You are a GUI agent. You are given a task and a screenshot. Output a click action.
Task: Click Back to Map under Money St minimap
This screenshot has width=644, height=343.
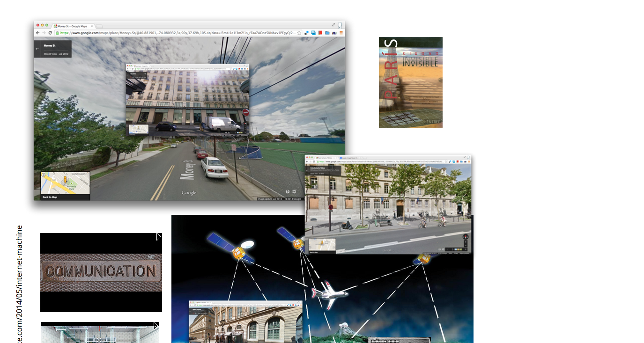[50, 197]
